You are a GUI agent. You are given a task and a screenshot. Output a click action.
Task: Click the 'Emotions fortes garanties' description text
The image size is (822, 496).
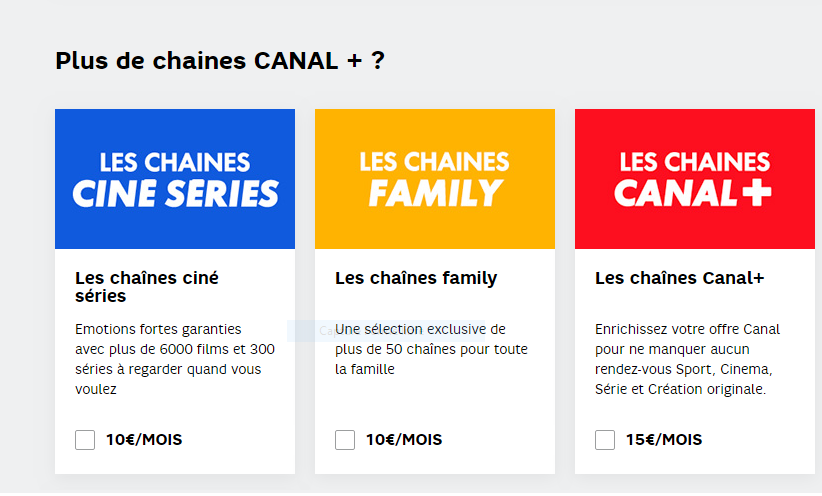click(175, 359)
